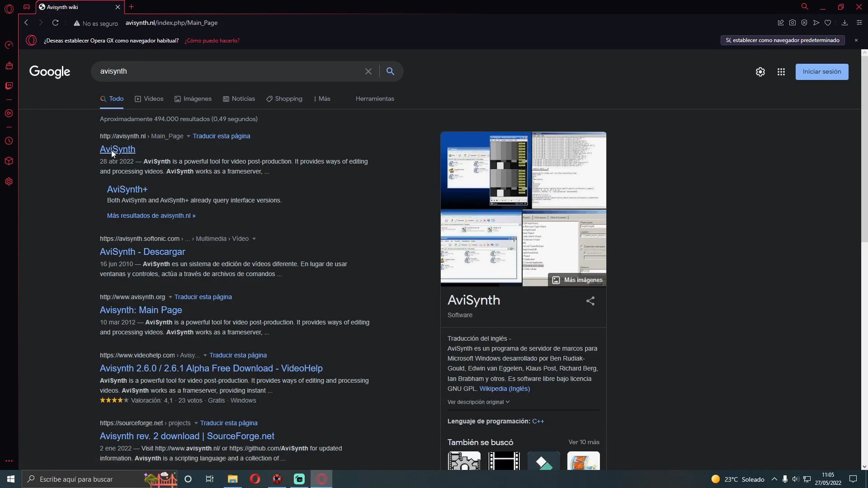
Task: Open ¿Cómo puedo hacerlo? help link
Action: [212, 41]
